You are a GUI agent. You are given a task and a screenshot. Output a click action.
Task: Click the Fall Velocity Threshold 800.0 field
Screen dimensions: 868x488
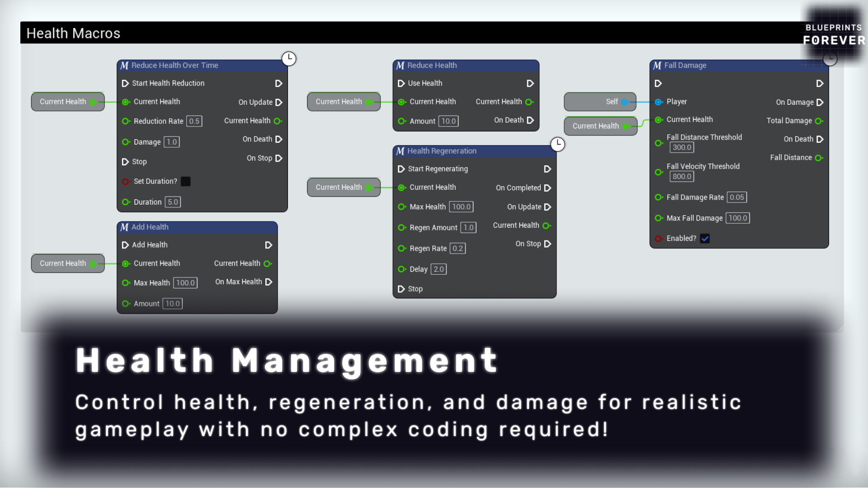click(x=682, y=177)
